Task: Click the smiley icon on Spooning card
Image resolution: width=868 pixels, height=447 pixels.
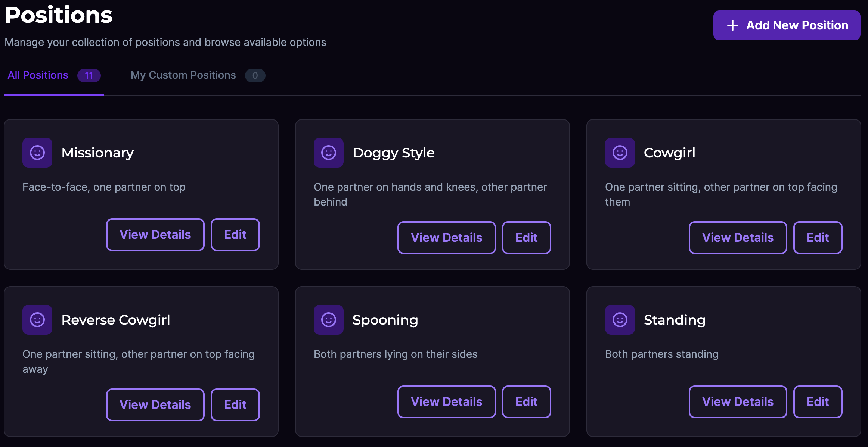Action: click(329, 320)
